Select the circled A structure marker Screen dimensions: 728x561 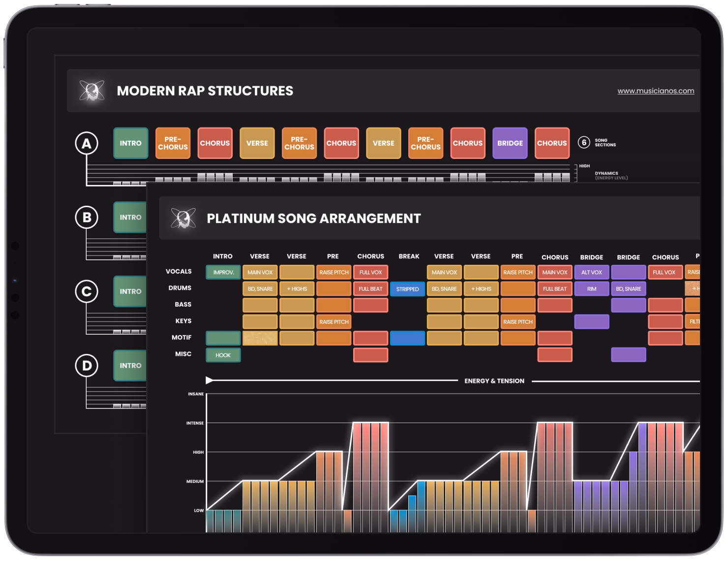point(87,143)
